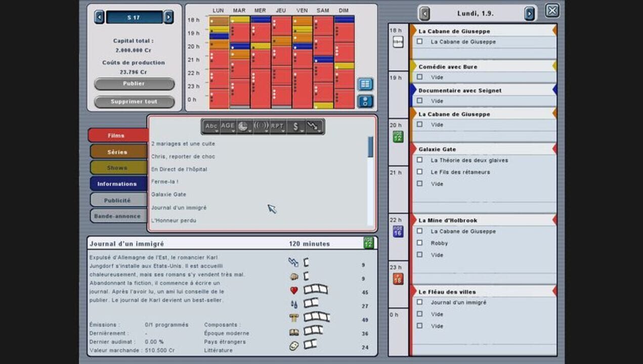Open the dropdown under the Abc sort icon
Viewport: 643px width, 364px height.
click(217, 131)
